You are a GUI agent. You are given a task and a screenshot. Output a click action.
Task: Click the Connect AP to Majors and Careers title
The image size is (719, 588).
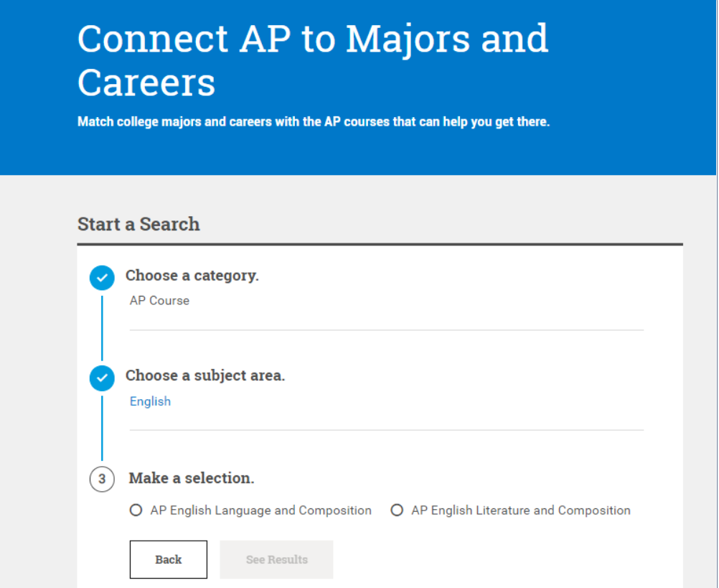[x=312, y=60]
